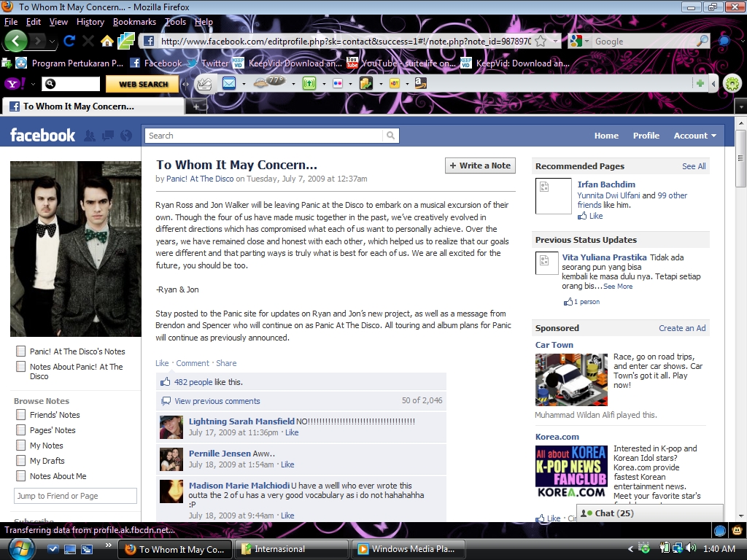Click View previous comments link
The width and height of the screenshot is (747, 560).
(x=217, y=401)
